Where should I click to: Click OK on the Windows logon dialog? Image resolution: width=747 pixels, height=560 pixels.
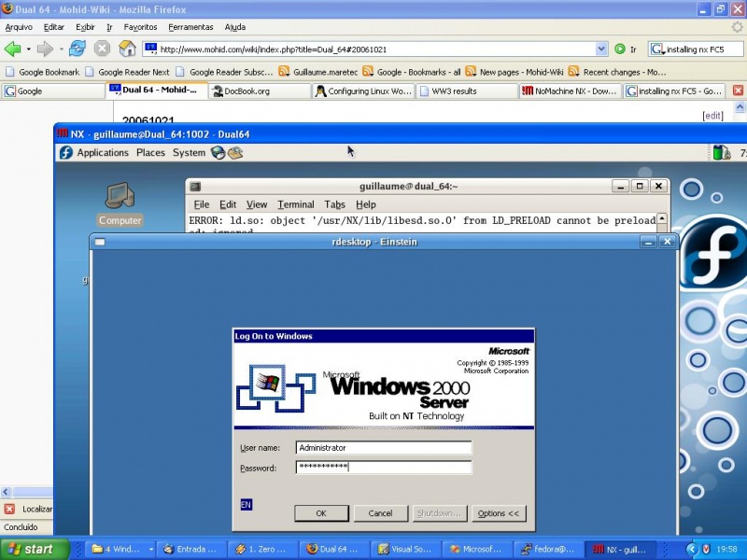click(321, 512)
